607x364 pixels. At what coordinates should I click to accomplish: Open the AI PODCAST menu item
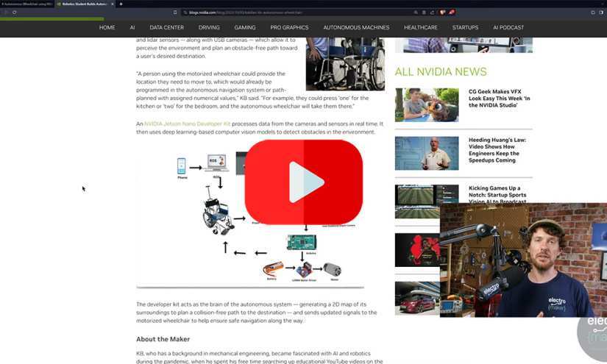(508, 27)
